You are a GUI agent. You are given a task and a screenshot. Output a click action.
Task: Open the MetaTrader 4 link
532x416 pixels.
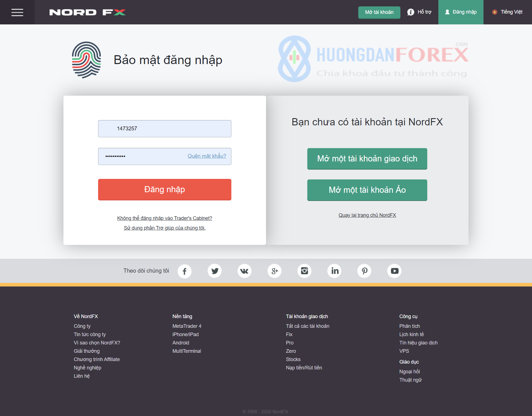187,326
